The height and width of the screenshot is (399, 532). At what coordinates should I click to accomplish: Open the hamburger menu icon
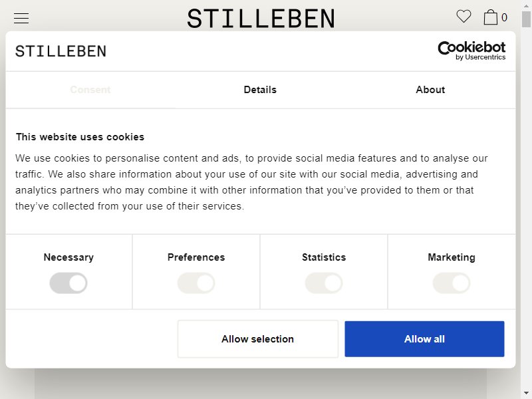(x=21, y=18)
